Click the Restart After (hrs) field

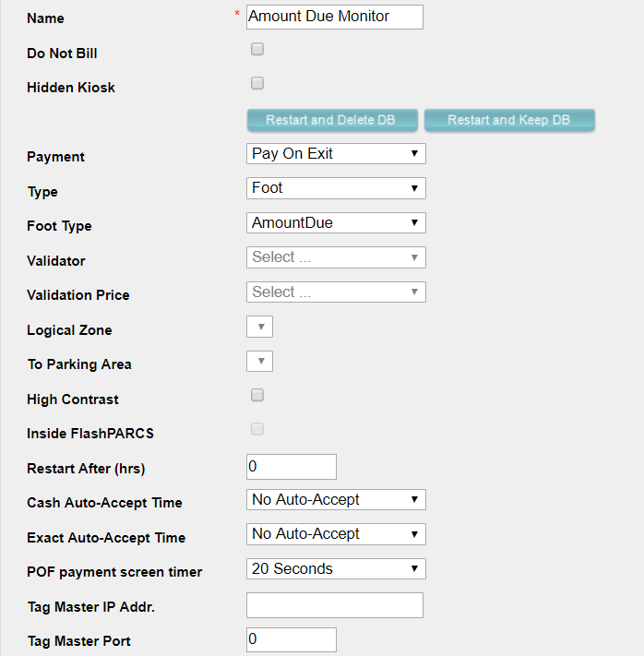[x=291, y=466]
